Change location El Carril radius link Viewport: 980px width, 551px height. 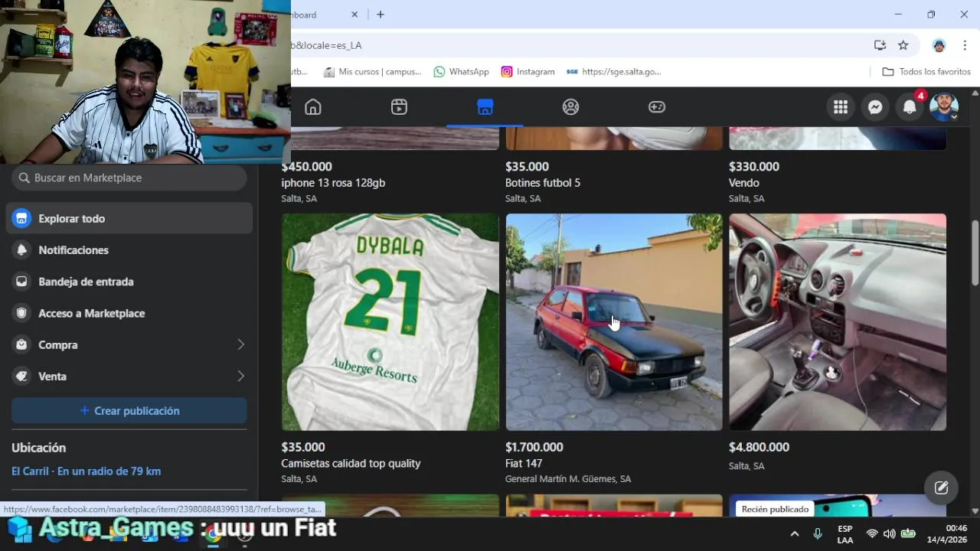[86, 471]
